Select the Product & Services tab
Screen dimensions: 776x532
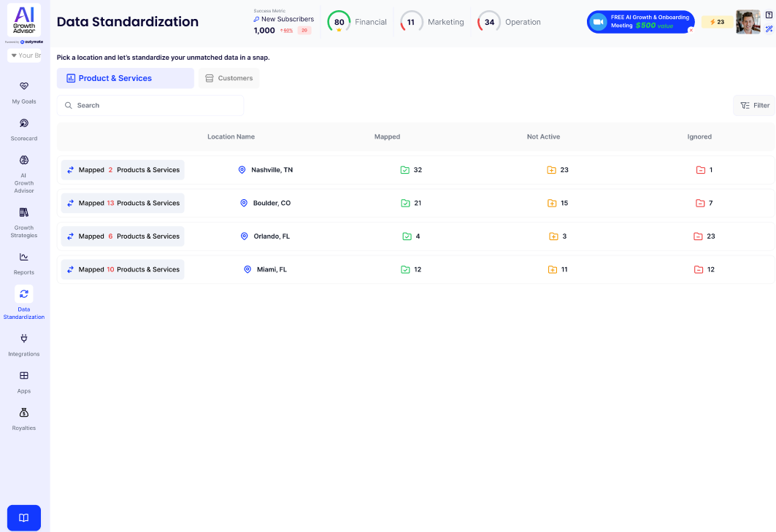125,78
